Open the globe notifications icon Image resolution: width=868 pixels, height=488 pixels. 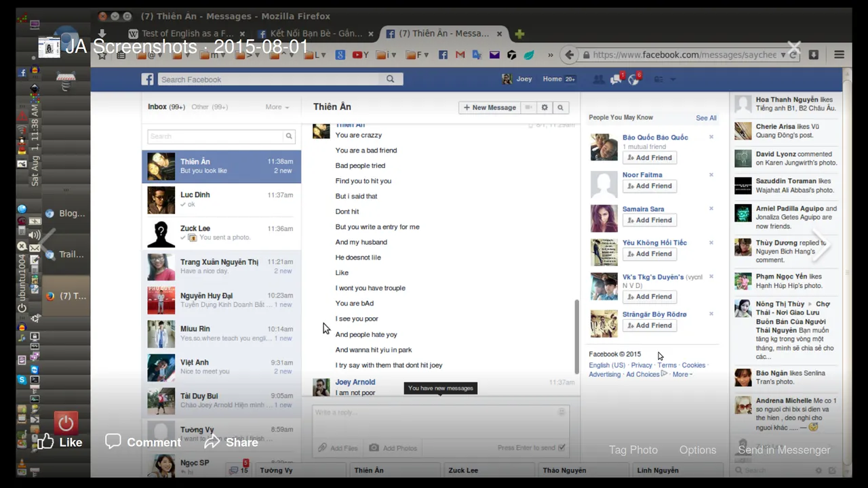633,79
